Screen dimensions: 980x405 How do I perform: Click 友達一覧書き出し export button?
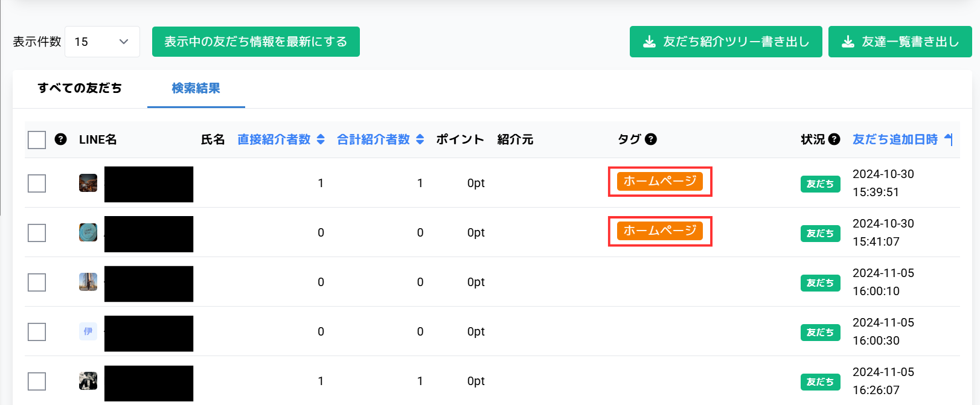900,42
